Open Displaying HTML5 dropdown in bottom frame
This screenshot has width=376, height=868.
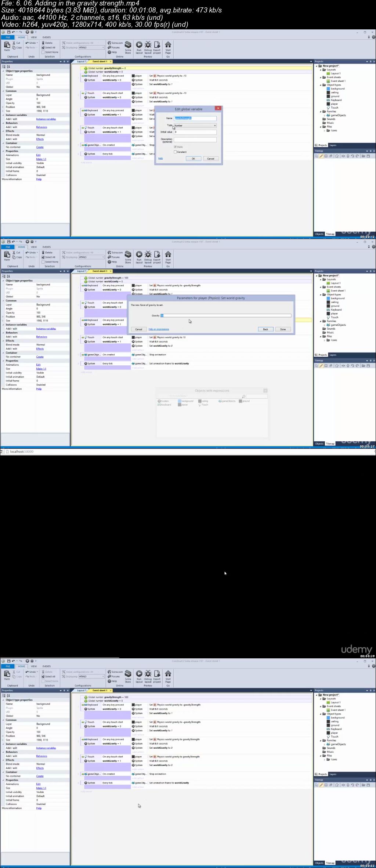point(91,676)
